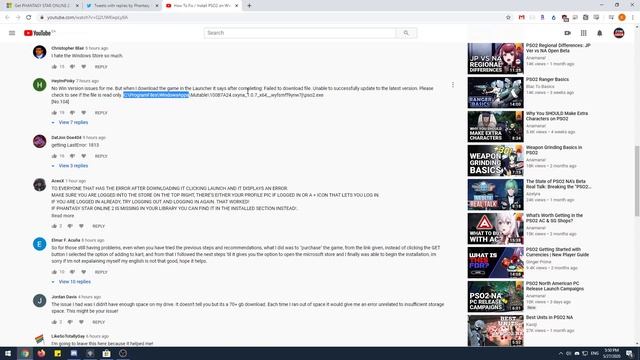Open the YouTube apps grid icon

[584, 33]
